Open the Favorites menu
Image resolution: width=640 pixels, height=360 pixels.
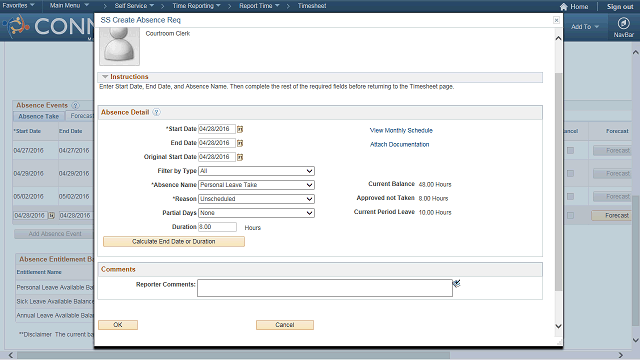tap(18, 6)
